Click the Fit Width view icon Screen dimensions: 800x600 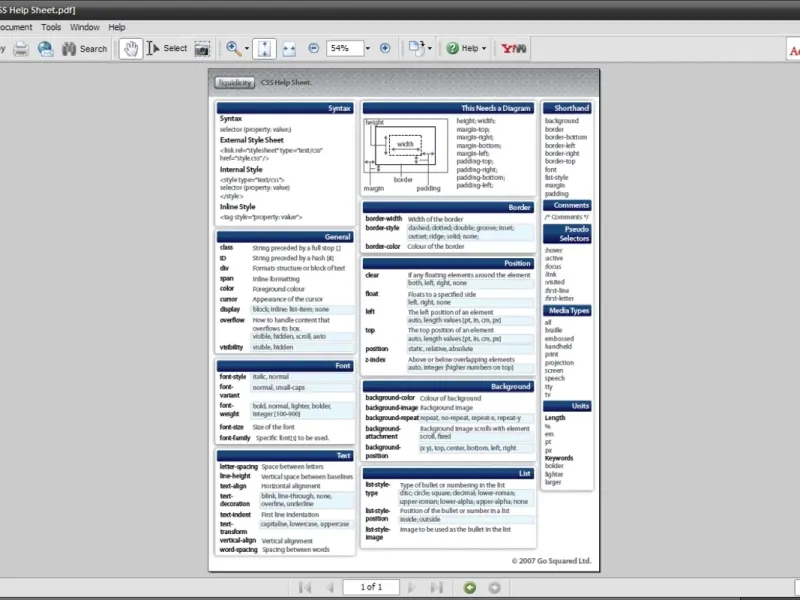click(x=289, y=48)
